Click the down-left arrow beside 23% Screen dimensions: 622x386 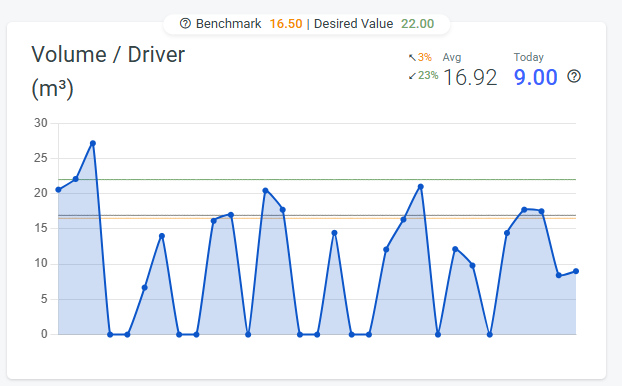tap(412, 76)
